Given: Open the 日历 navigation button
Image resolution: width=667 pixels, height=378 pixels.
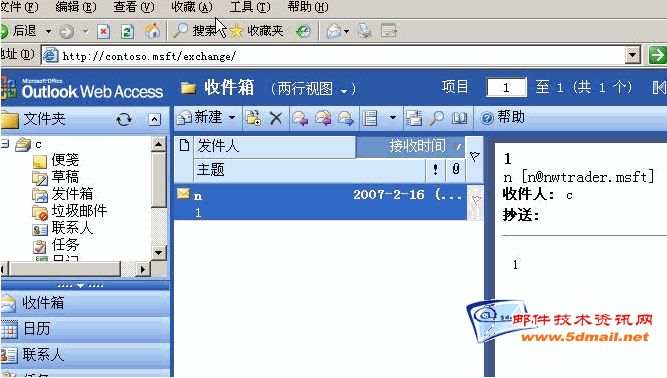Looking at the screenshot, I should click(85, 329).
